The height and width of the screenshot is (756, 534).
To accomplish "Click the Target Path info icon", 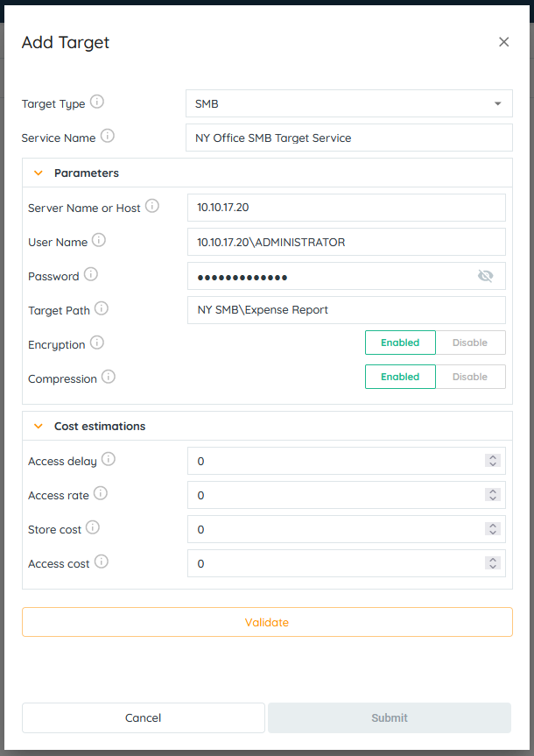I will click(102, 308).
